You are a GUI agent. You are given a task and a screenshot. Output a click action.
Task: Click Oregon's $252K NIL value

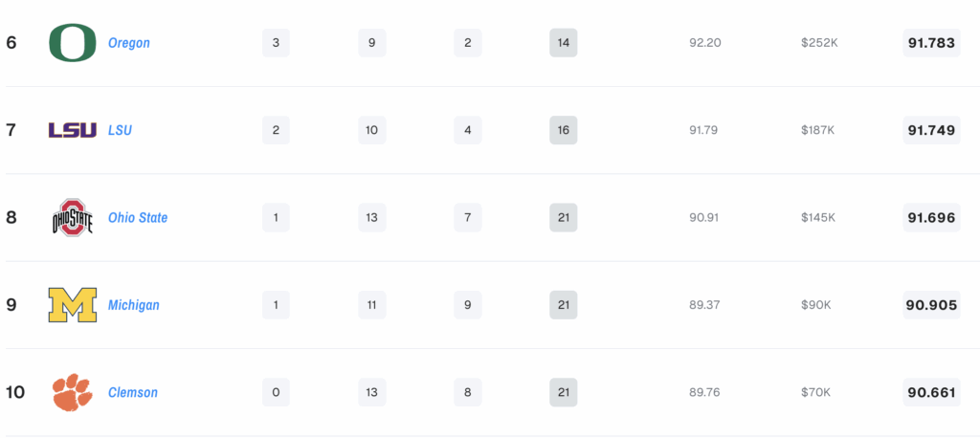coord(819,43)
